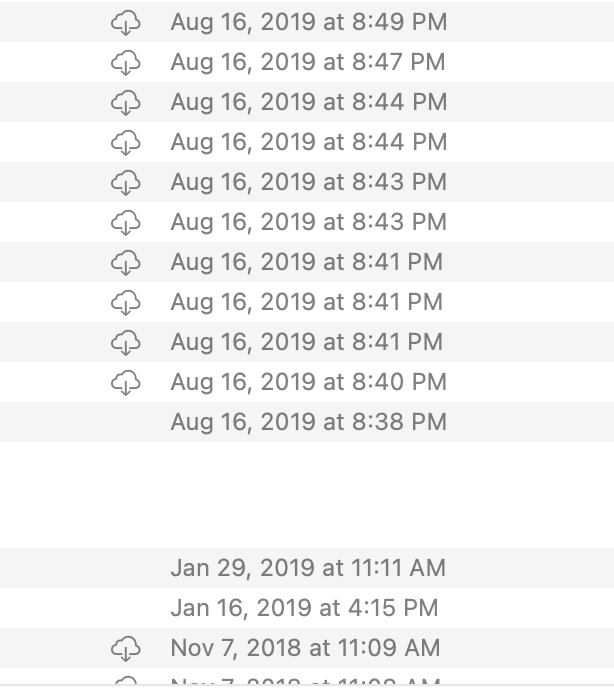The height and width of the screenshot is (696, 614).
Task: Download the item dated Aug 16, 2019 8:49 PM
Action: [126, 23]
